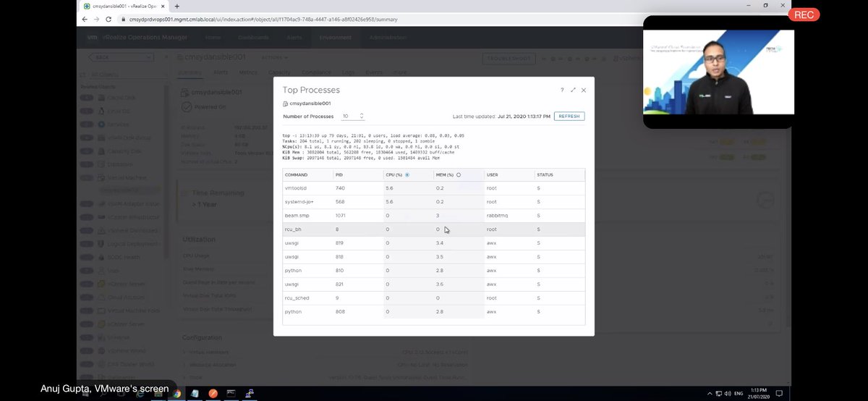Switch to the Compliance tab
The width and height of the screenshot is (868, 401).
(x=315, y=72)
